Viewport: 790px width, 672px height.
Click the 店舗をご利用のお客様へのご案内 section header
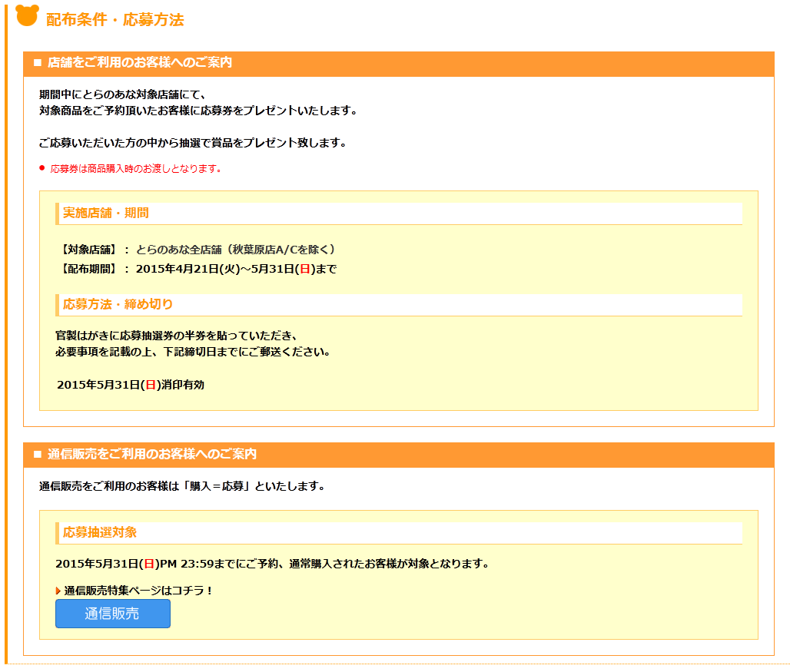(399, 64)
